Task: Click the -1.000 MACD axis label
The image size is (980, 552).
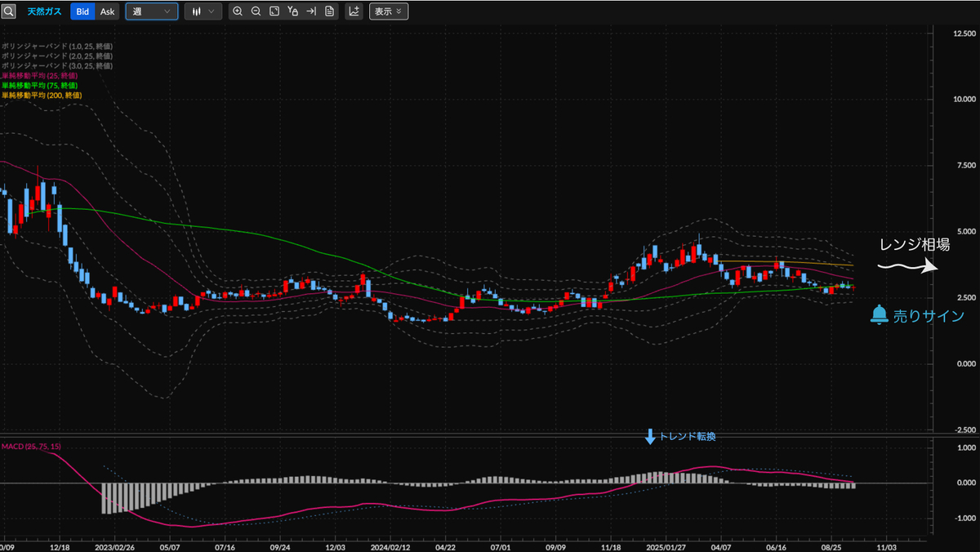Action: pos(966,518)
